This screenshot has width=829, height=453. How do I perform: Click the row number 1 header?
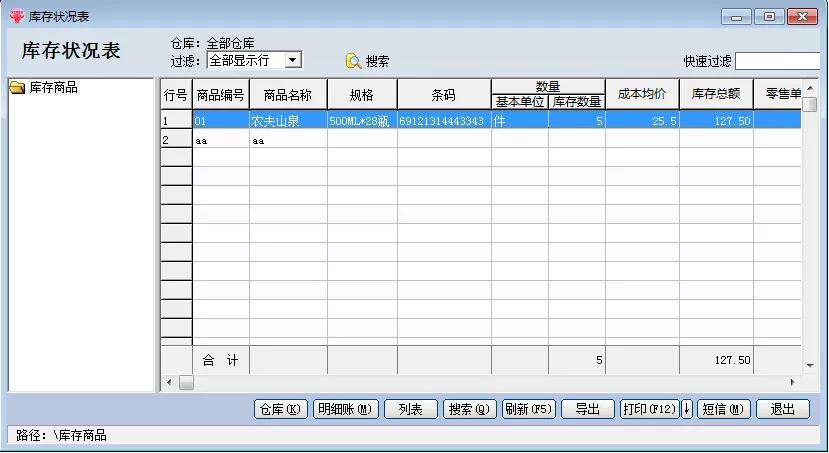(176, 121)
